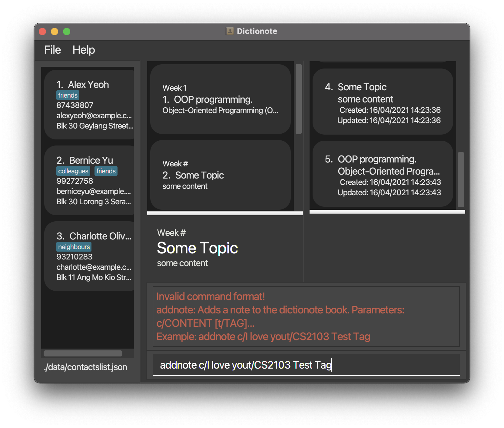Click the ./data/contactslist.json status path
504x428 pixels.
(x=86, y=367)
